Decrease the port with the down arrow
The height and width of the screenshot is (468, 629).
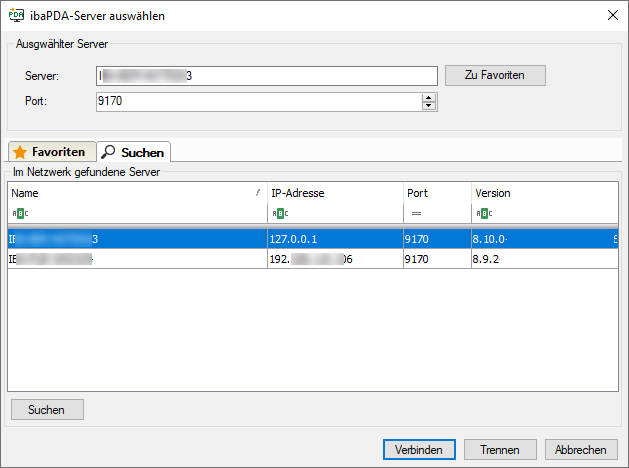click(x=429, y=106)
